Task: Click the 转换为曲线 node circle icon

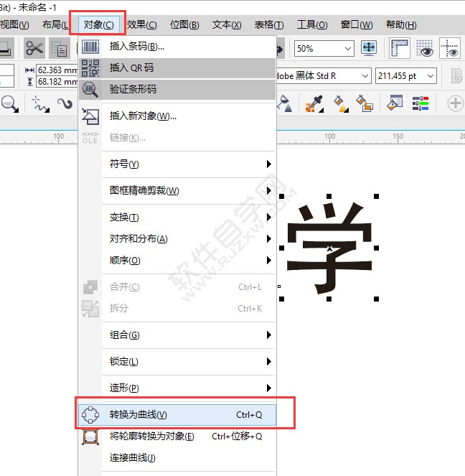Action: point(90,415)
